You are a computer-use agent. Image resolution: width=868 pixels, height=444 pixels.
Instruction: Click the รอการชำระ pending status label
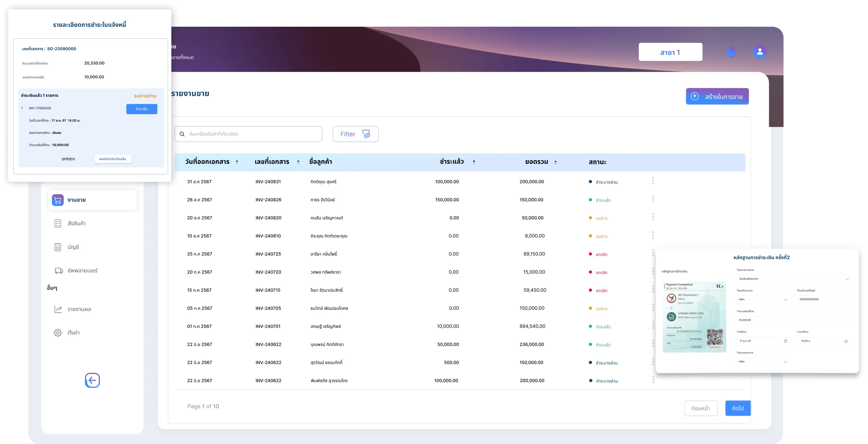[145, 96]
